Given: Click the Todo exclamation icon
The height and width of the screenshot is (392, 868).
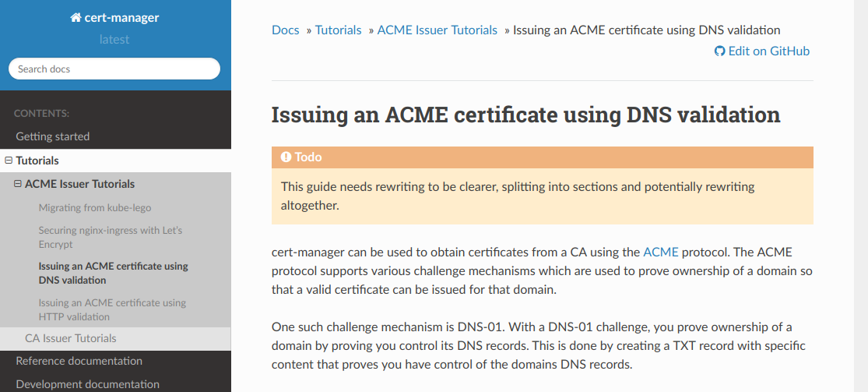Looking at the screenshot, I should (x=286, y=157).
